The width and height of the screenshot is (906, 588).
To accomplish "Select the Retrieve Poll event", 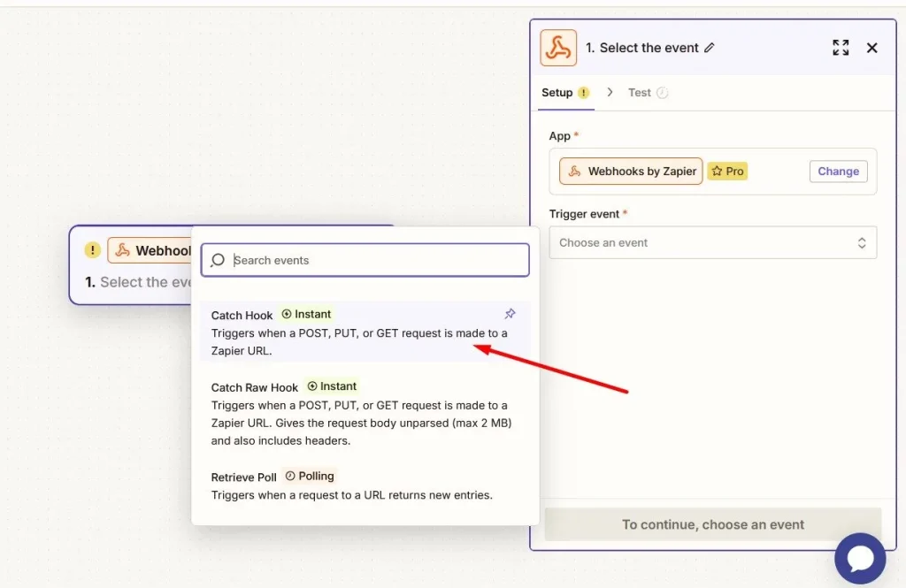I will coord(365,485).
